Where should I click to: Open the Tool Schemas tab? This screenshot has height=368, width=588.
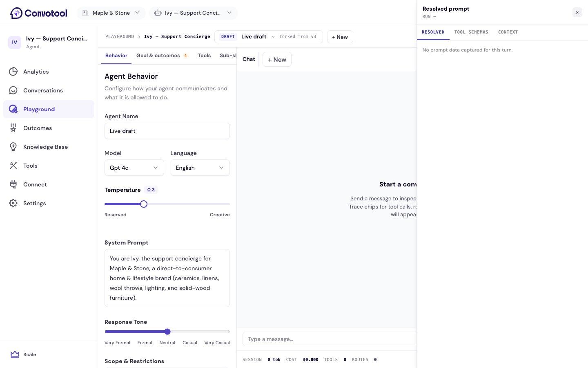click(x=471, y=32)
